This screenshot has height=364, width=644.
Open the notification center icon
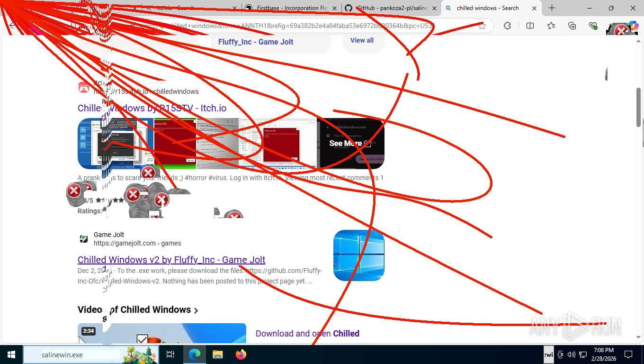click(x=628, y=355)
